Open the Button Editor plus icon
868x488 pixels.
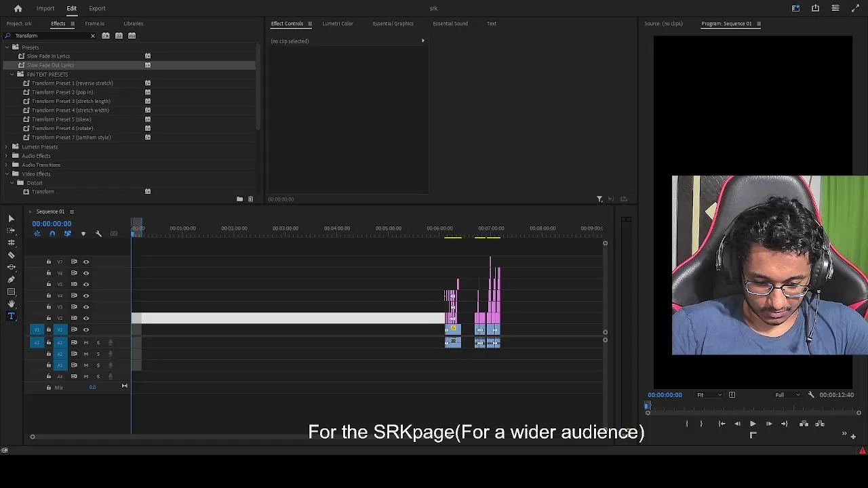853,436
